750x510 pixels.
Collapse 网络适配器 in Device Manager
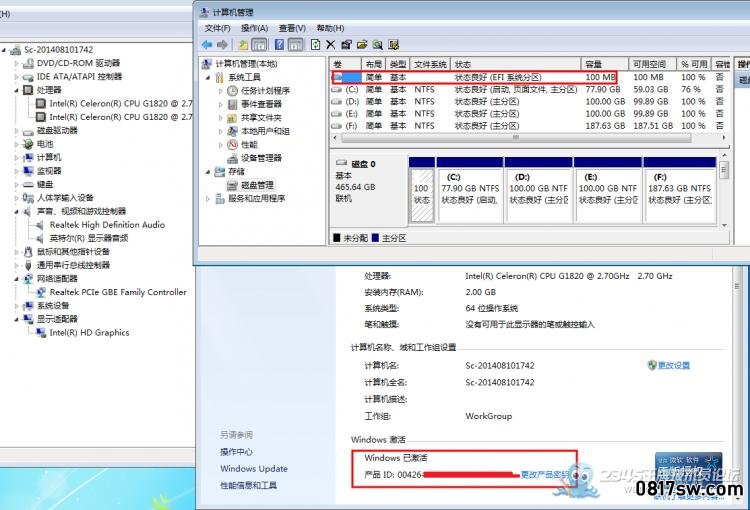(17, 278)
